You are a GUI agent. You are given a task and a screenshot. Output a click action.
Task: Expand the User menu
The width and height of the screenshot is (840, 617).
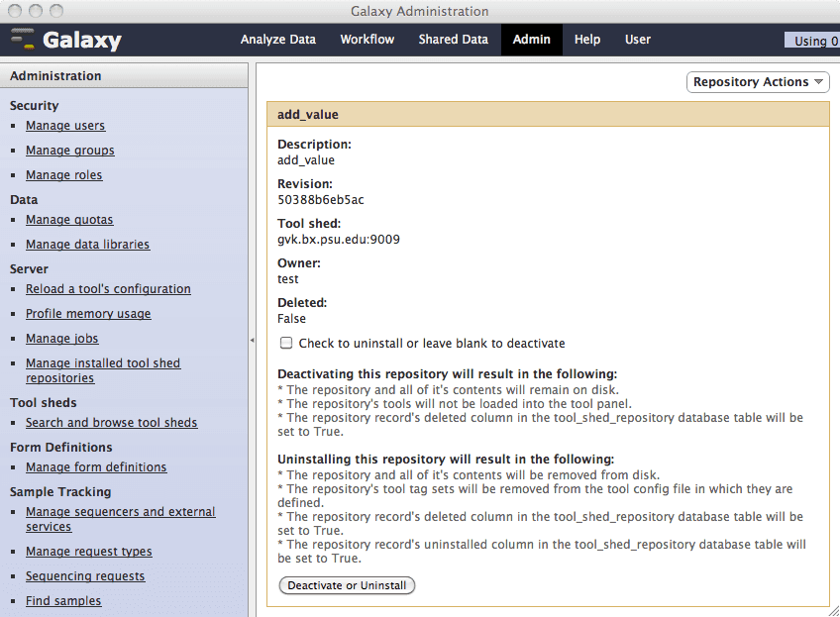pyautogui.click(x=638, y=40)
